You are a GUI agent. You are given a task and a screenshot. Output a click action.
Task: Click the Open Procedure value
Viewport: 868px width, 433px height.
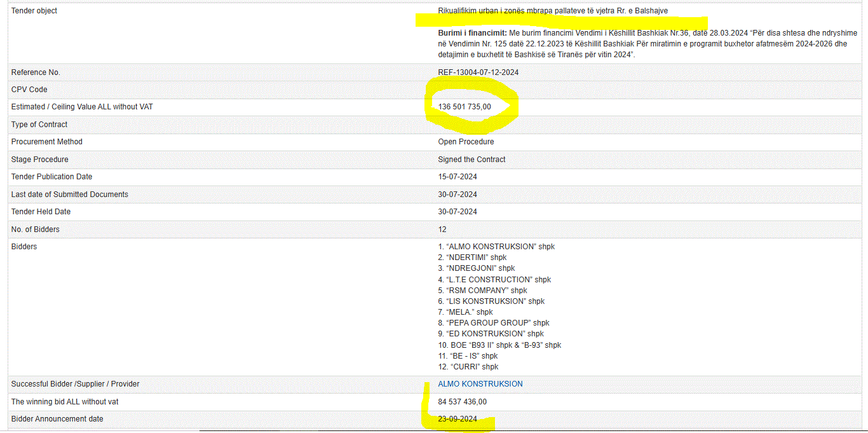[x=466, y=142]
